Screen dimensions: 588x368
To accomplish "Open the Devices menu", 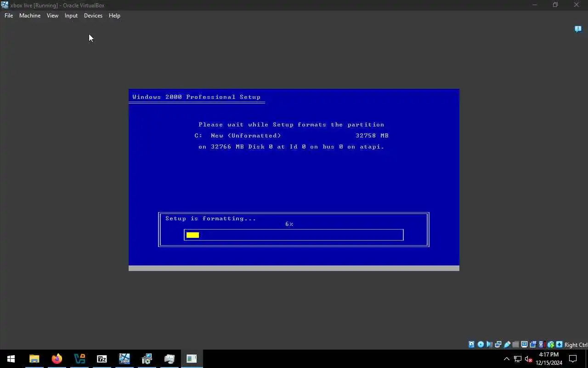I will point(93,16).
